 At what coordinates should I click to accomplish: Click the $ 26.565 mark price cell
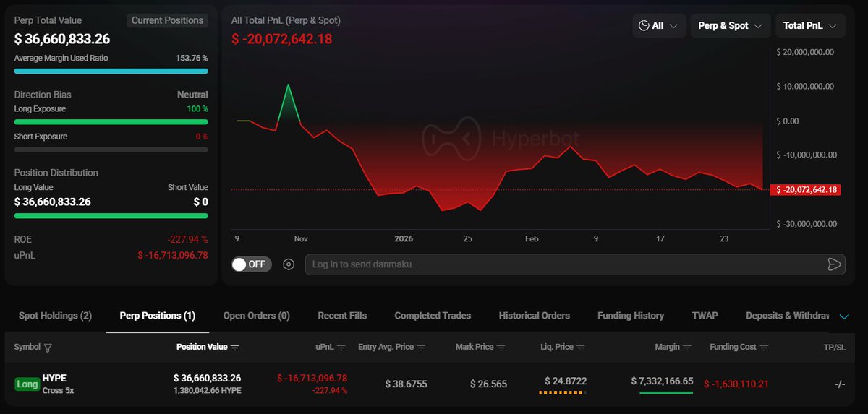click(x=489, y=384)
